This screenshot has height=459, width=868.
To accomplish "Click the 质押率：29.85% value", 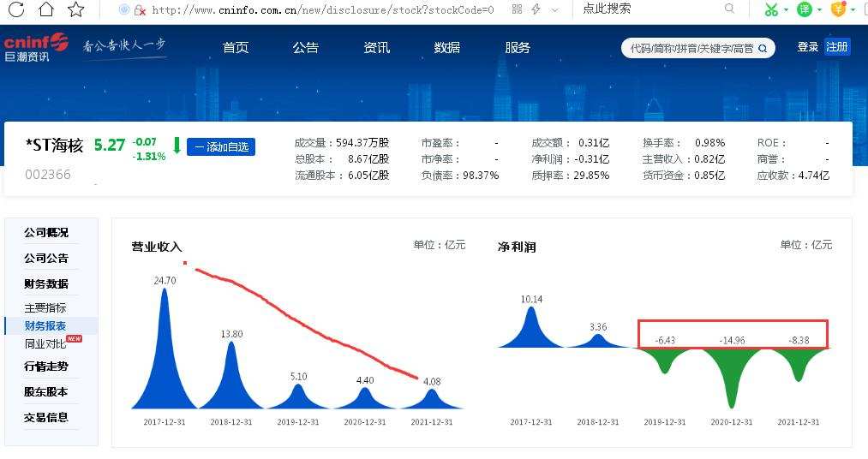I will pyautogui.click(x=570, y=176).
